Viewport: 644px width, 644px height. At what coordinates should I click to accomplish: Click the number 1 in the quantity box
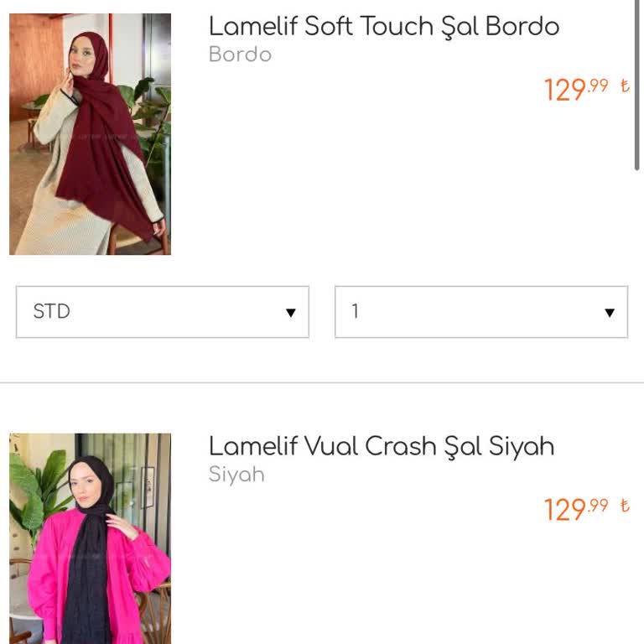356,312
